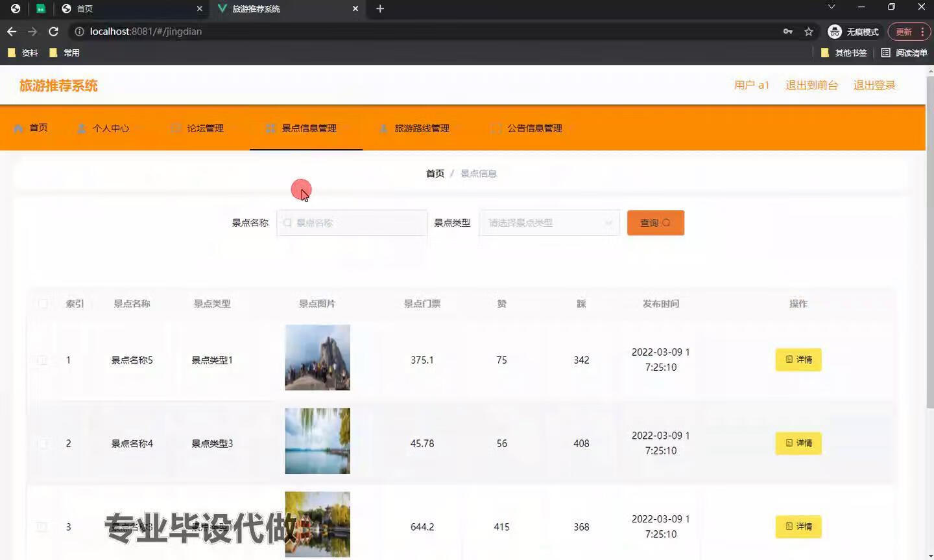Bookmark this page with star icon

808,31
